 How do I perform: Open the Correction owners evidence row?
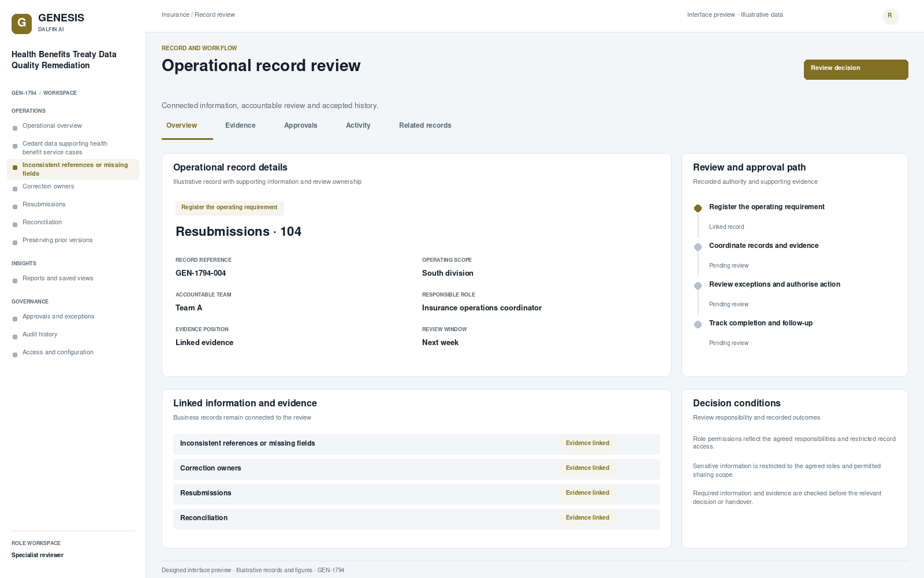tap(416, 469)
